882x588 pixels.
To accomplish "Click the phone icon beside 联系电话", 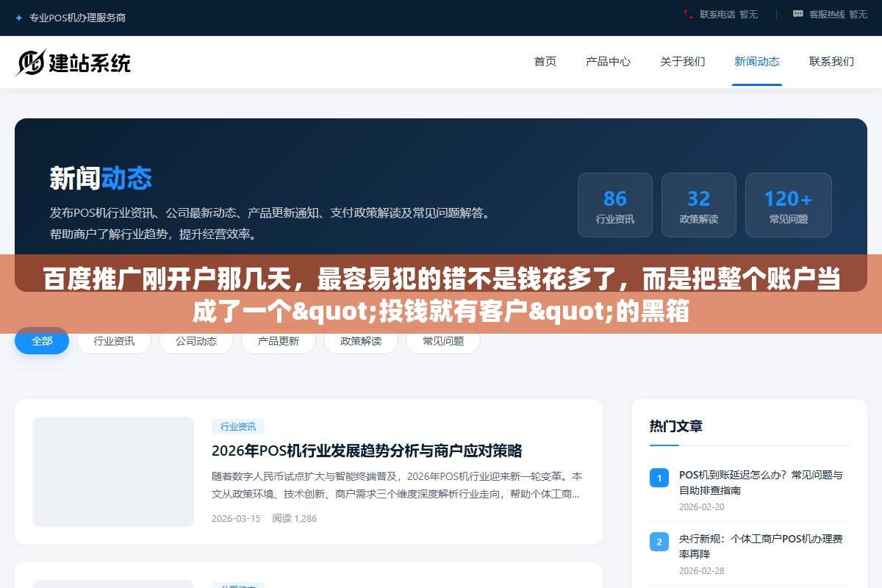I will tap(688, 14).
